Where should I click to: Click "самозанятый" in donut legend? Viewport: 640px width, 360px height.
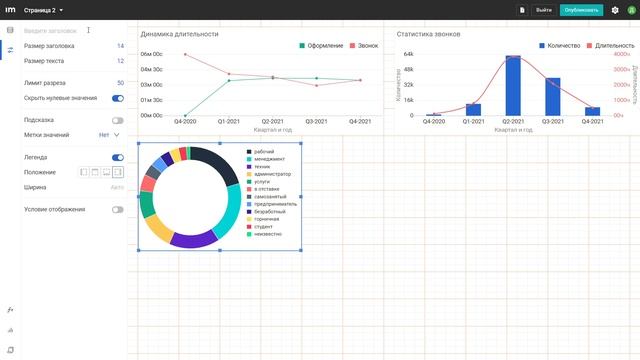tap(267, 197)
